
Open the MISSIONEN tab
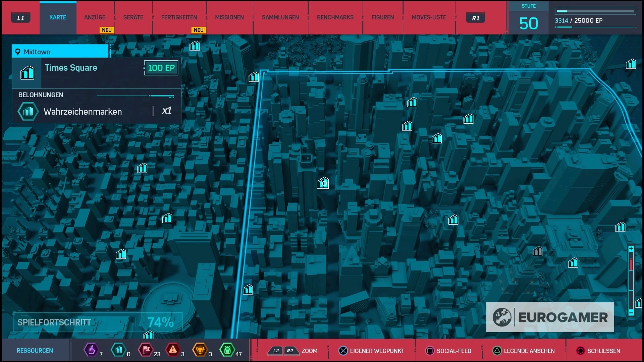point(229,17)
